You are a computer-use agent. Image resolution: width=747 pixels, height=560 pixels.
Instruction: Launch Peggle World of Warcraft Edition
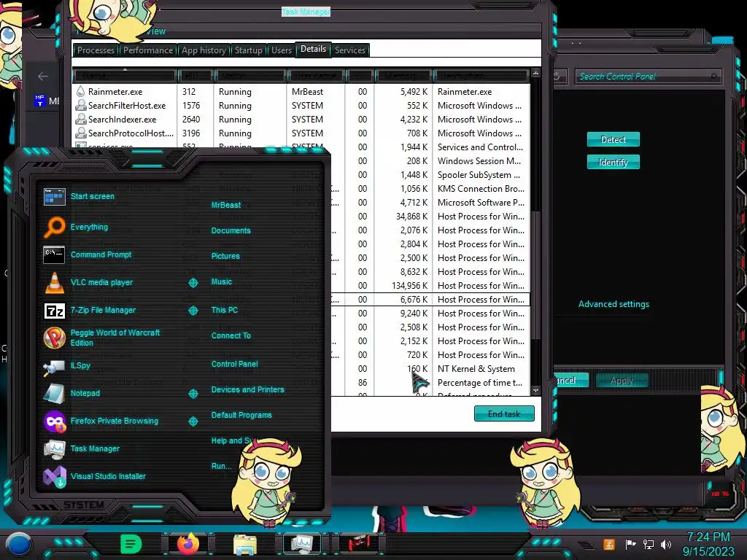pos(54,338)
